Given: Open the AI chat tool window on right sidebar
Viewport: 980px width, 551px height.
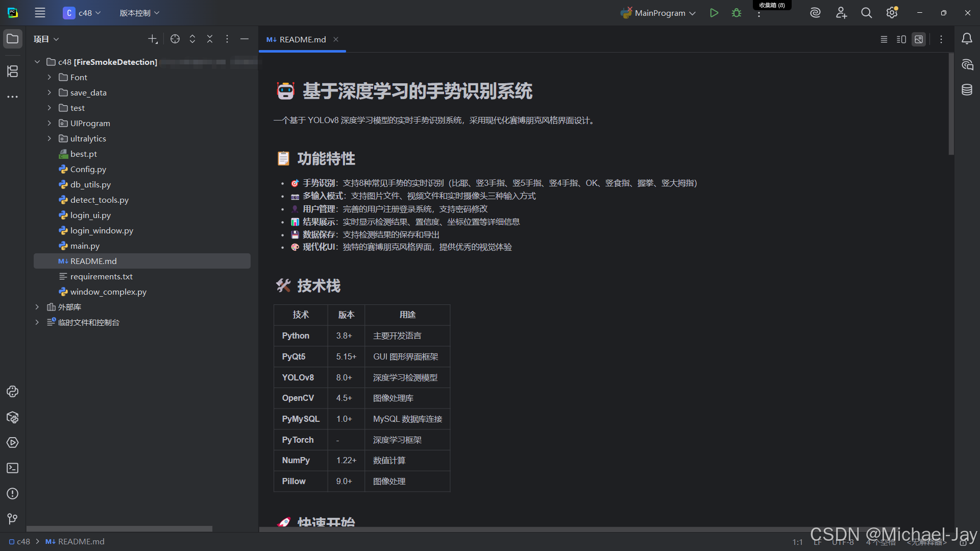Looking at the screenshot, I should coord(967,65).
